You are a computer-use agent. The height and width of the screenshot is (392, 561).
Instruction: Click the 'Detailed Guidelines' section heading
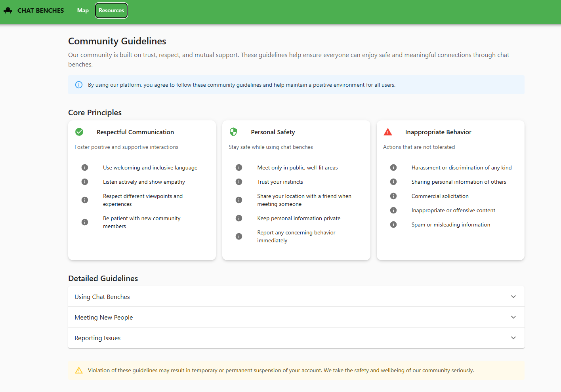(x=103, y=278)
